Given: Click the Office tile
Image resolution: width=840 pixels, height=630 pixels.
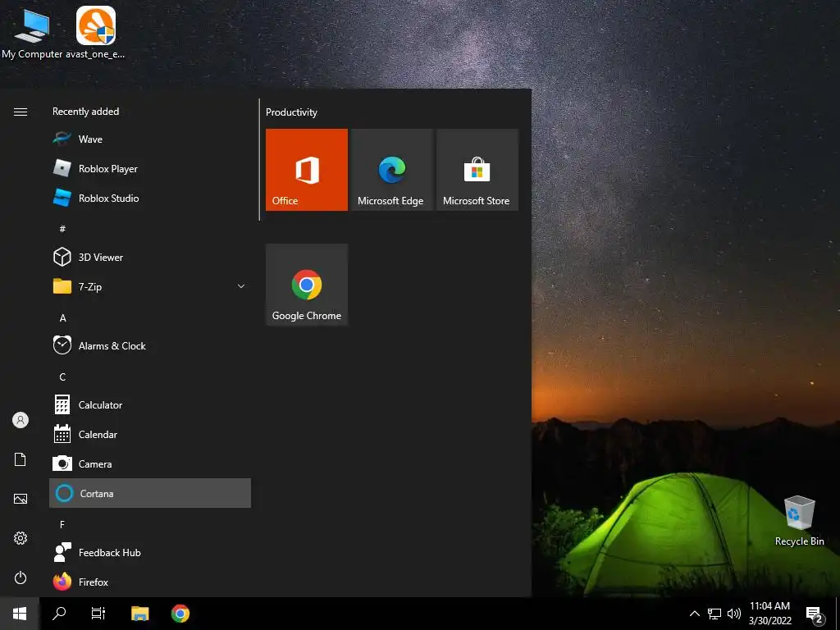Looking at the screenshot, I should pos(307,170).
